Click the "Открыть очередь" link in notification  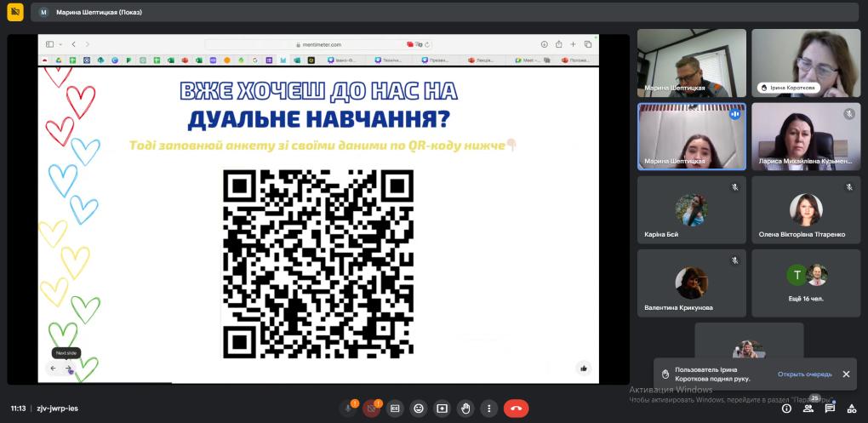(804, 374)
